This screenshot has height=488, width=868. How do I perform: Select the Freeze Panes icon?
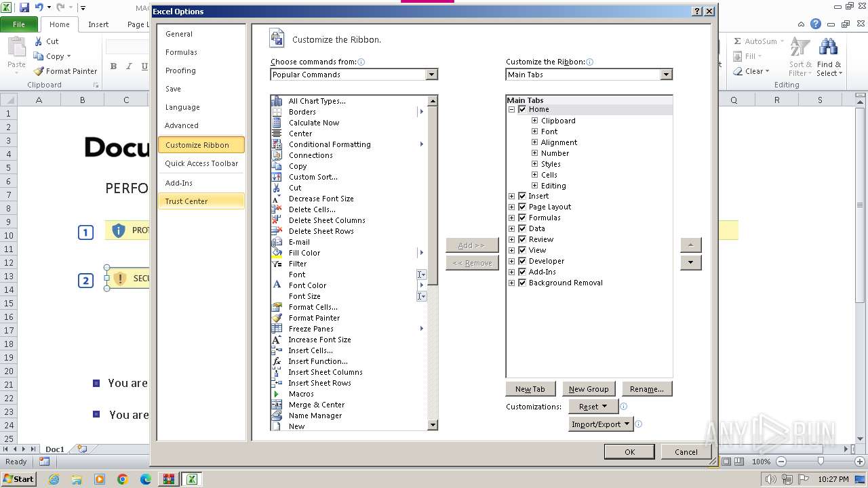coord(277,329)
